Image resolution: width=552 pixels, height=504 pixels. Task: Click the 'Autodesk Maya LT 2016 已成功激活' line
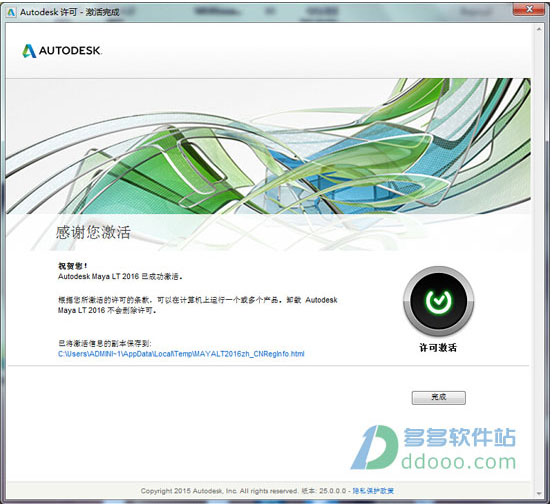[x=120, y=277]
